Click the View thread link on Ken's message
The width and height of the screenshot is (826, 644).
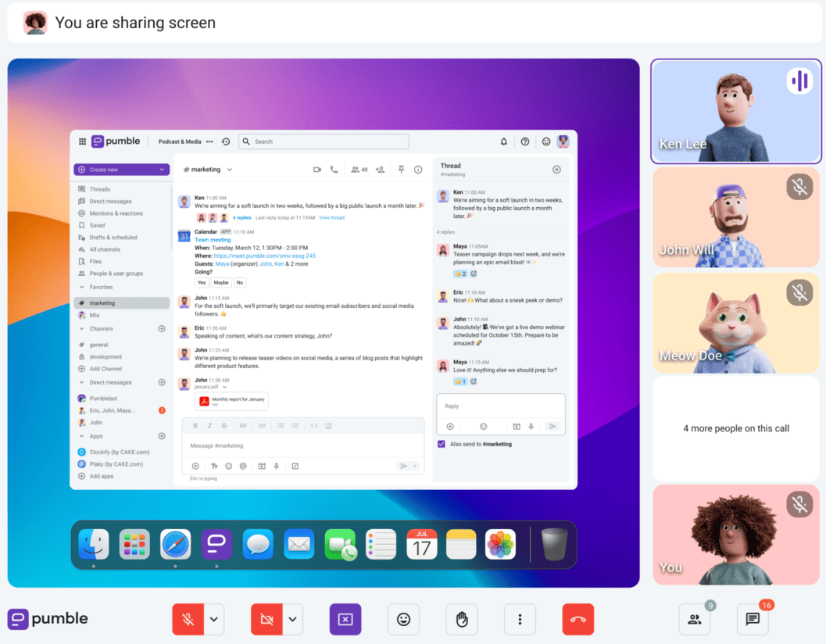click(331, 217)
